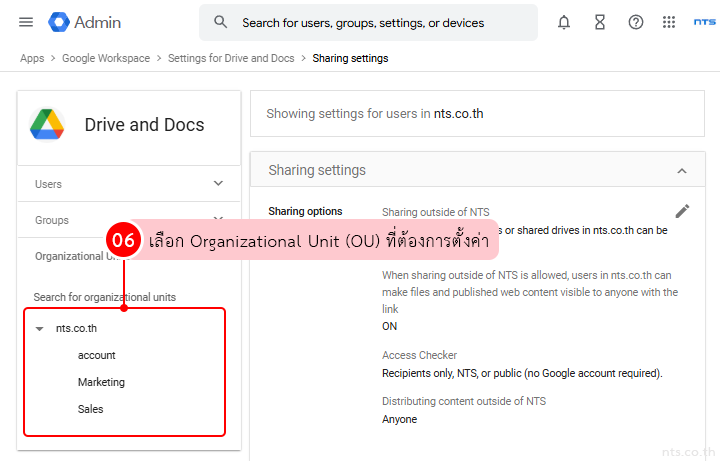Select the Marketing organizational unit

pyautogui.click(x=101, y=382)
